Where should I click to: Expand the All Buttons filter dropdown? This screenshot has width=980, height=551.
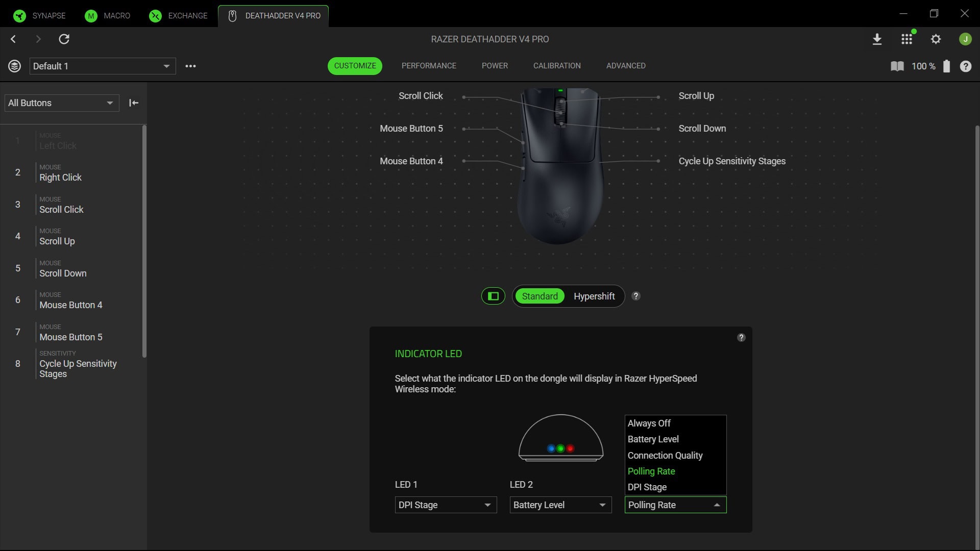pos(62,103)
